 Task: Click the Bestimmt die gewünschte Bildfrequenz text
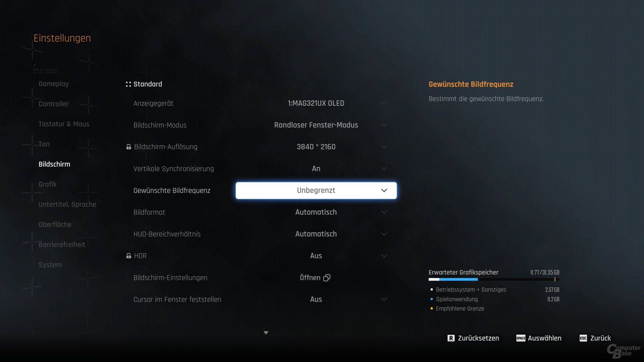pos(486,99)
